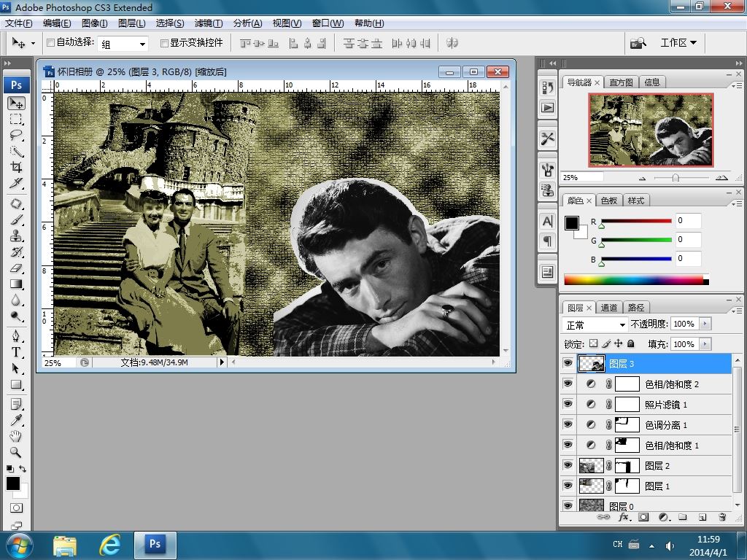The width and height of the screenshot is (747, 560).
Task: Check the 显示变换控件 option
Action: [x=164, y=43]
